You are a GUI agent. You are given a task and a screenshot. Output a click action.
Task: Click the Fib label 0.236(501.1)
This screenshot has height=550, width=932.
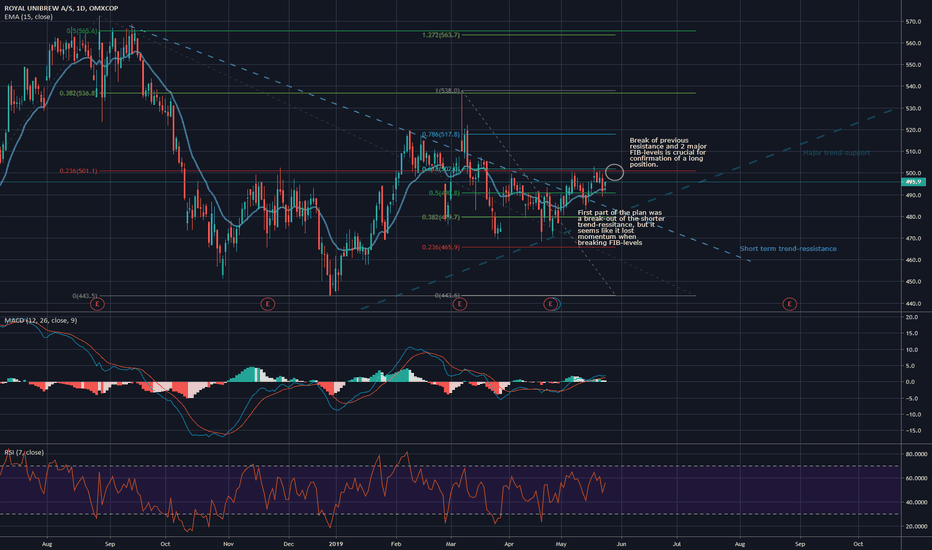[x=78, y=171]
